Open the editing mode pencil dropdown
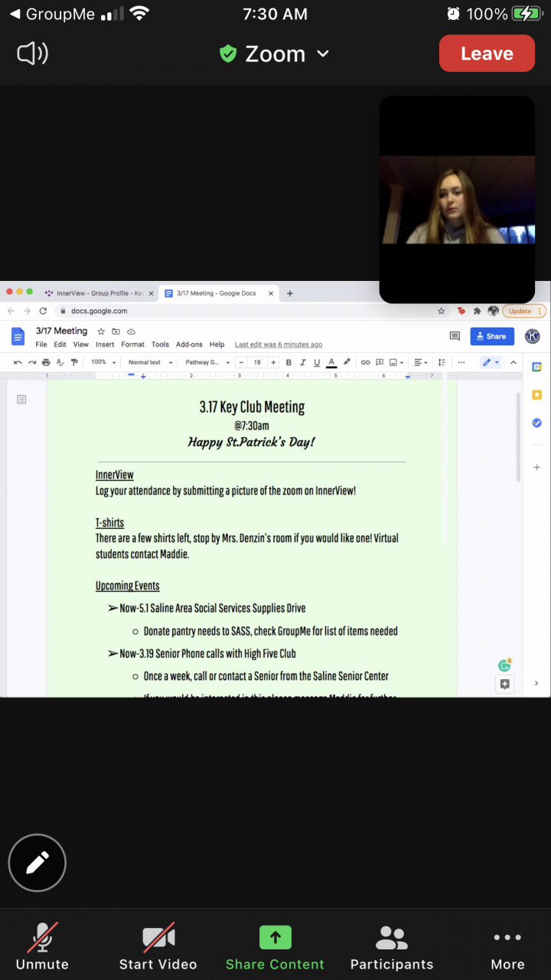This screenshot has width=551, height=980. coord(491,362)
